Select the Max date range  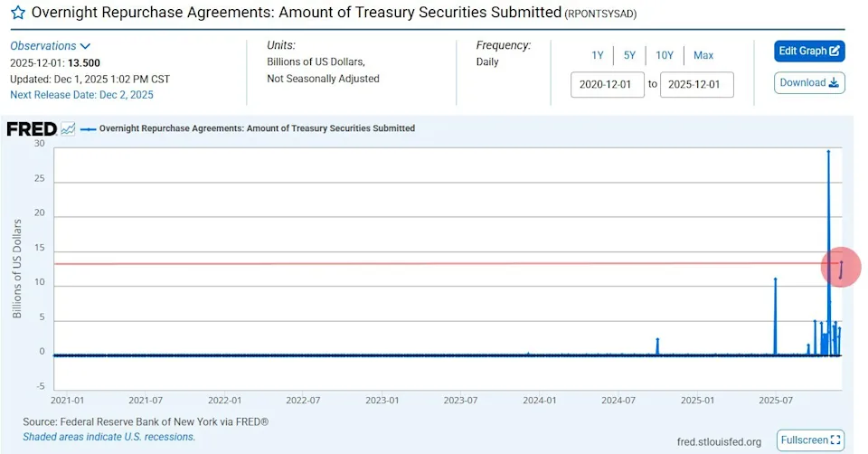tap(703, 55)
